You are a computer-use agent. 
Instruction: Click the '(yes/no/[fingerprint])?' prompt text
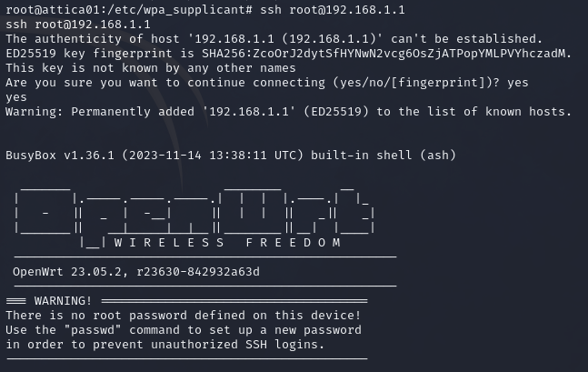[x=416, y=83]
